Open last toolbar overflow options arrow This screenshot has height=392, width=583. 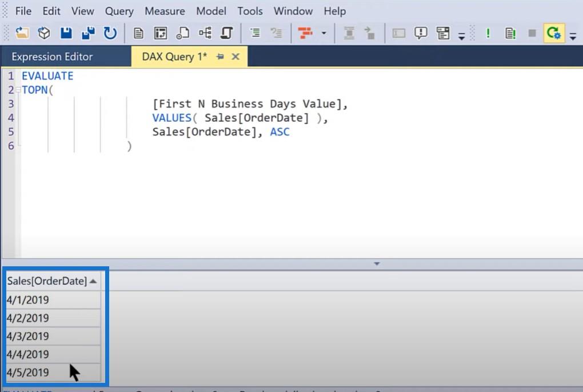pyautogui.click(x=573, y=37)
